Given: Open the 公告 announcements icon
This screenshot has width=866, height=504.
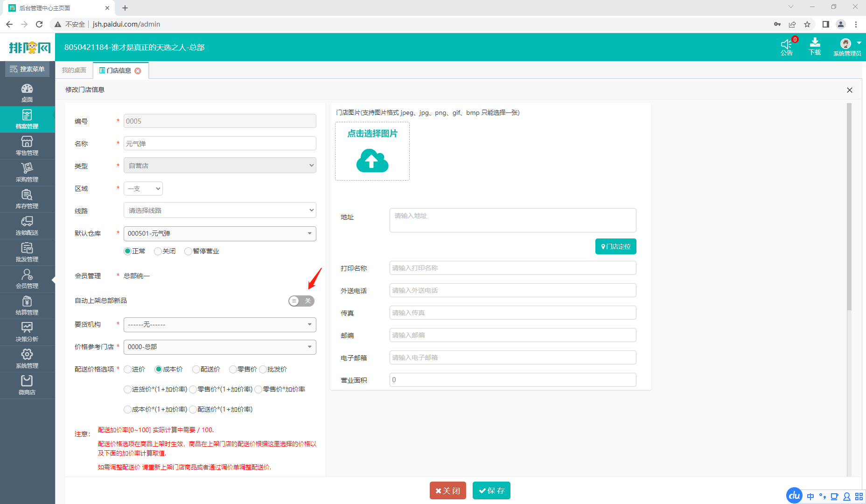Looking at the screenshot, I should coord(787,47).
